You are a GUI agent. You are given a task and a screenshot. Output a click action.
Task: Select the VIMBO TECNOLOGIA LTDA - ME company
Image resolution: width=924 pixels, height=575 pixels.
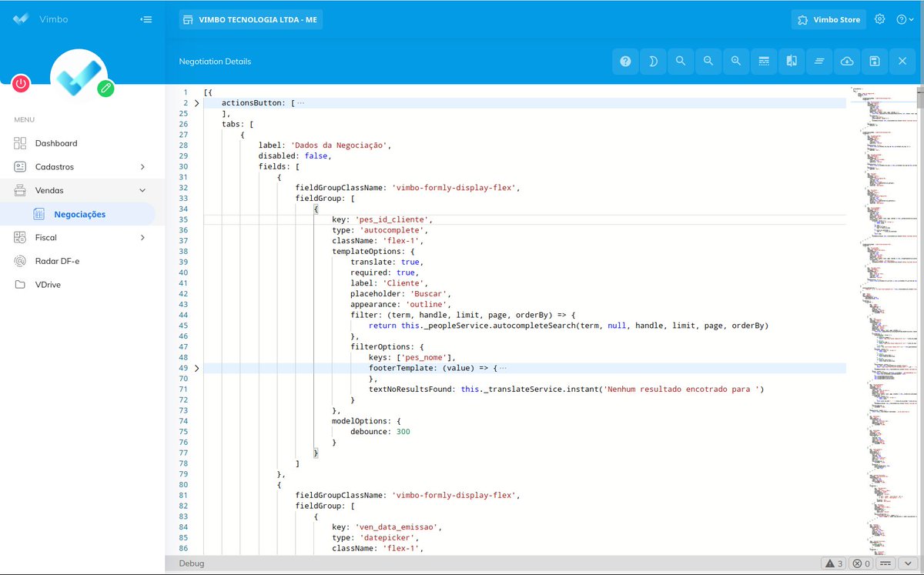tap(251, 19)
